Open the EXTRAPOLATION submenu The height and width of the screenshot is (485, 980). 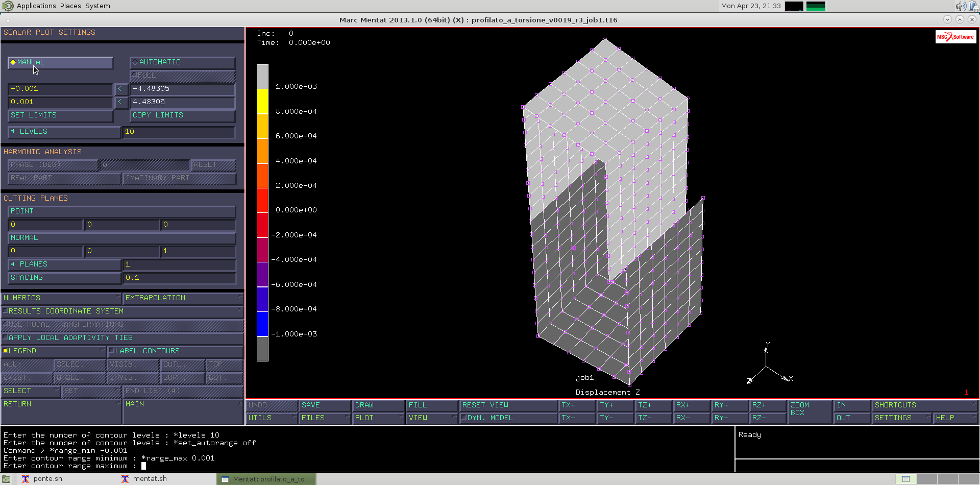pyautogui.click(x=183, y=298)
